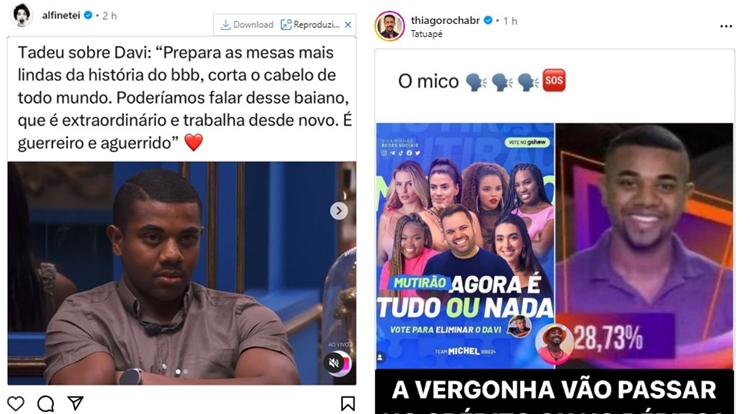Open the thiagorochabr username link

(x=445, y=21)
